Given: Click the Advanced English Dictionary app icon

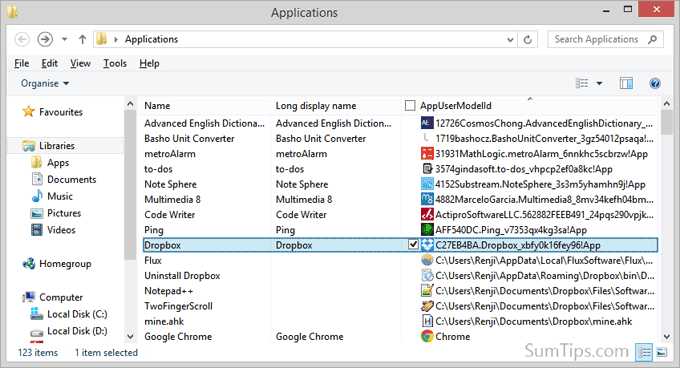Looking at the screenshot, I should [427, 123].
